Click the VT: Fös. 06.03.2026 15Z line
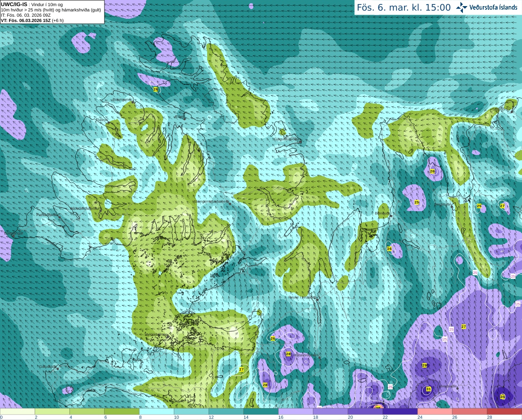Screen dimensions: 522x420 32,20
